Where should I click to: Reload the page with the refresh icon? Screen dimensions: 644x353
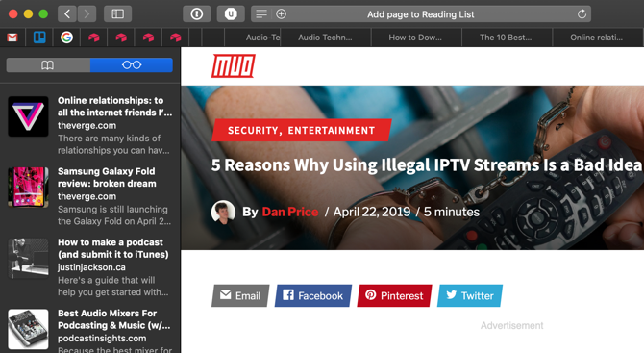click(x=582, y=14)
